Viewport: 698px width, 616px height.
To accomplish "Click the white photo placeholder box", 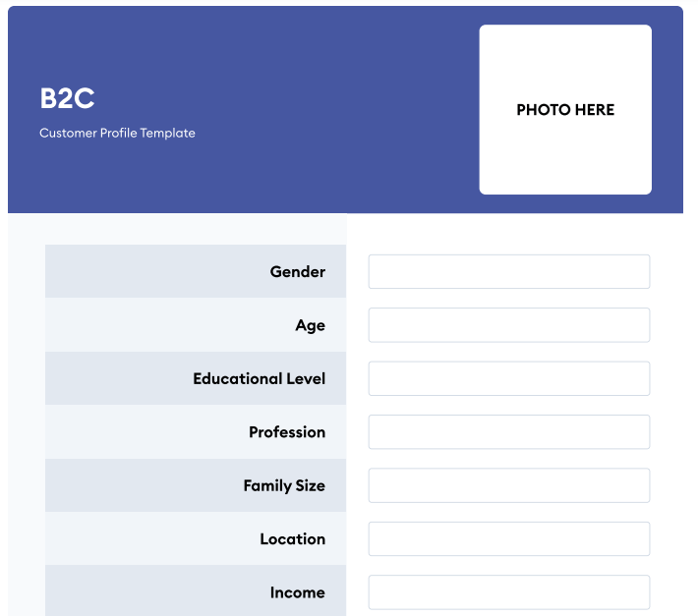I will tap(565, 157).
